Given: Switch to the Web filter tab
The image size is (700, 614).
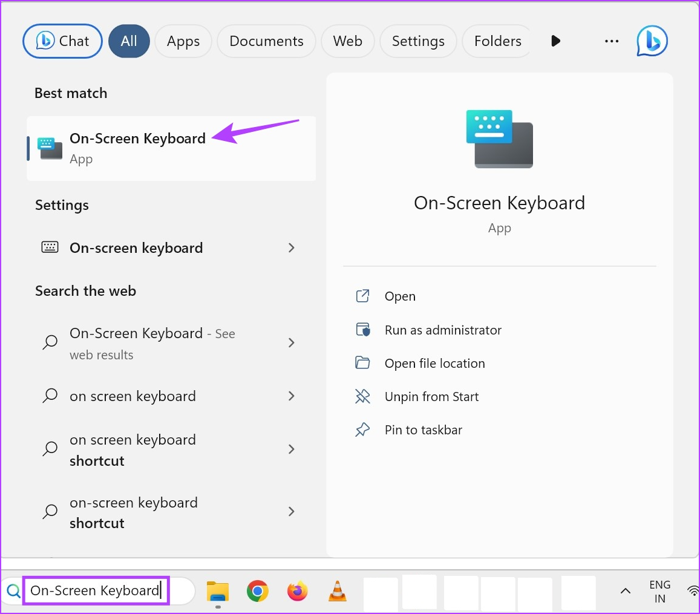Looking at the screenshot, I should 347,41.
